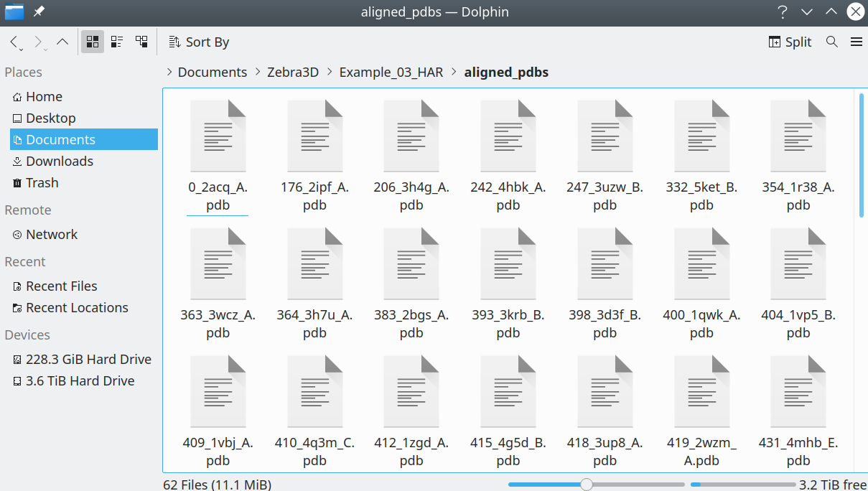Click aligned_pdbs breadcrumb segment
This screenshot has height=491, width=868.
[x=506, y=72]
